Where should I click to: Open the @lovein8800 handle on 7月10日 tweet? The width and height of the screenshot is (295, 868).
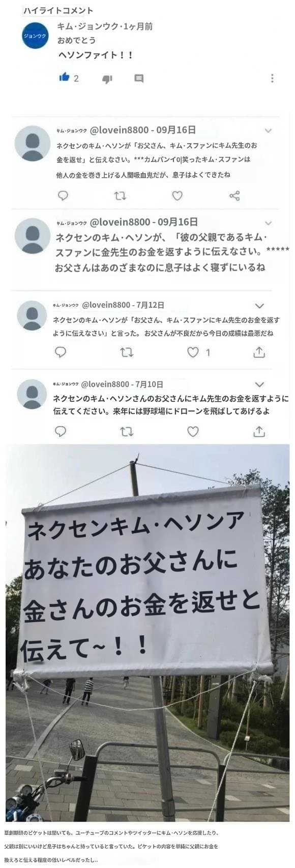(x=105, y=384)
